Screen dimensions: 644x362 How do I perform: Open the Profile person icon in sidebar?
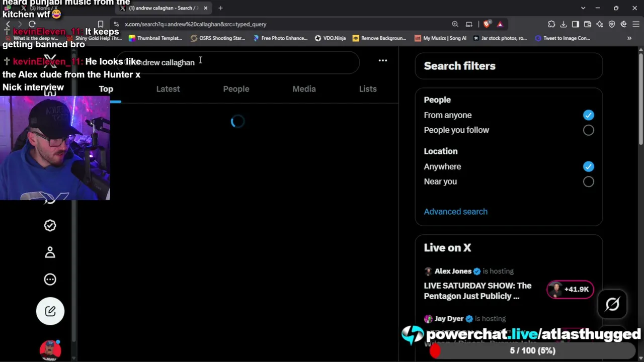pyautogui.click(x=50, y=252)
